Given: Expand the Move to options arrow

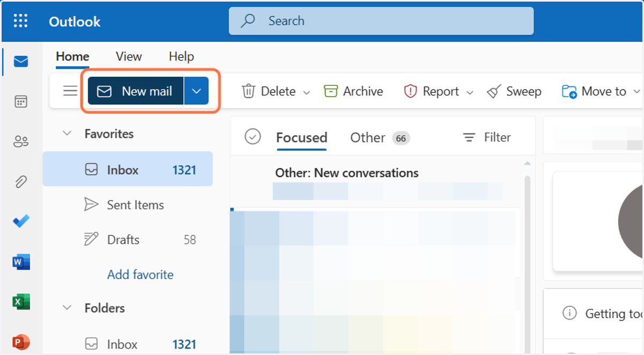Looking at the screenshot, I should click(x=637, y=92).
